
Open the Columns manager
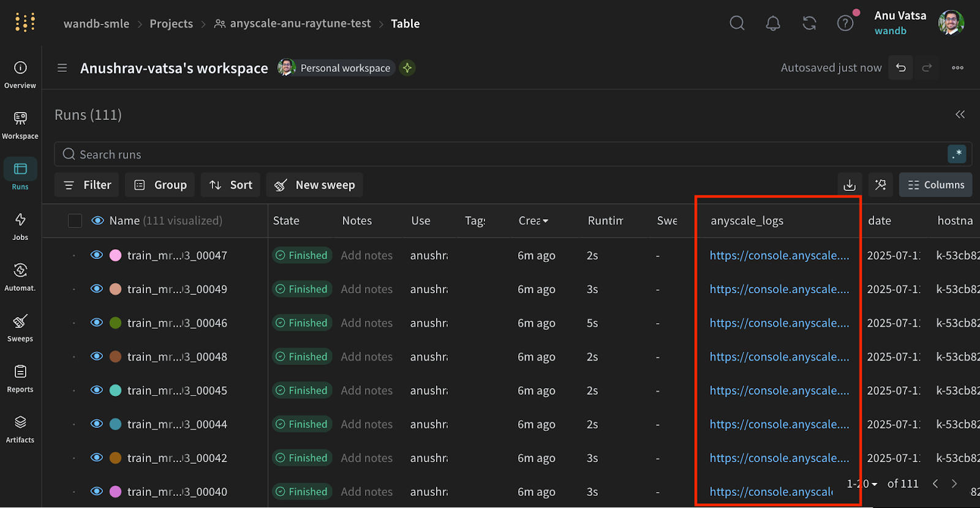(x=935, y=185)
